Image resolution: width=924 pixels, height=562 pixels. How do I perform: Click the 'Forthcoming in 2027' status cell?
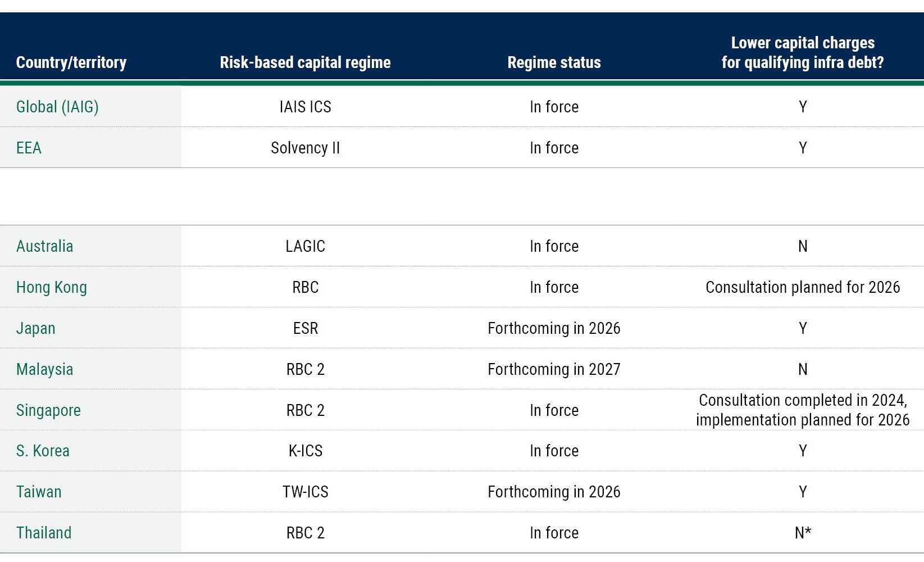pos(554,369)
